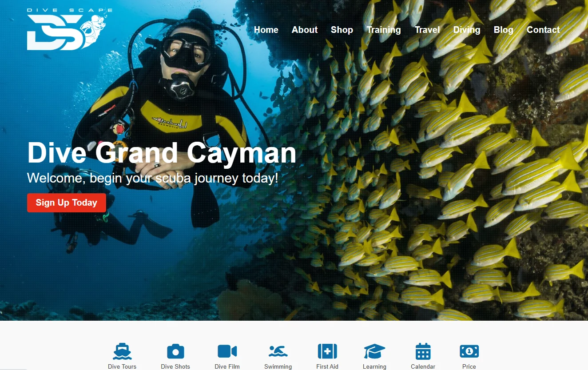
Task: Open the Dive Film video camera icon
Action: (227, 351)
